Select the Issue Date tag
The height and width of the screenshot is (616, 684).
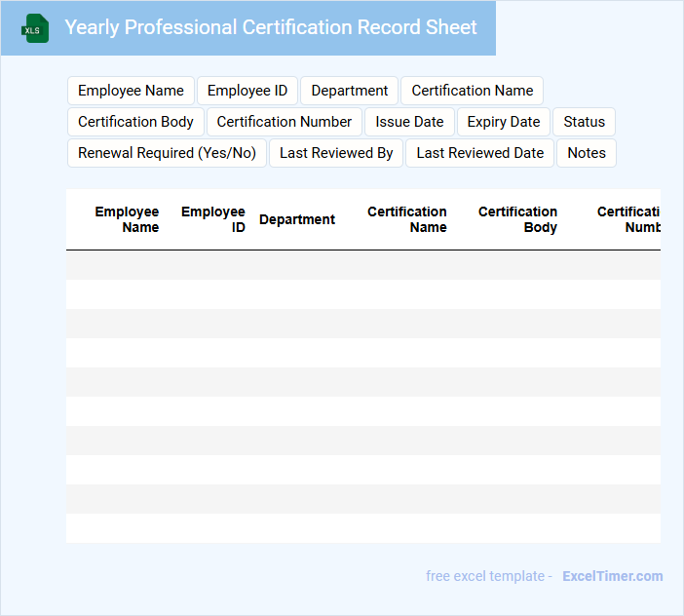point(409,122)
